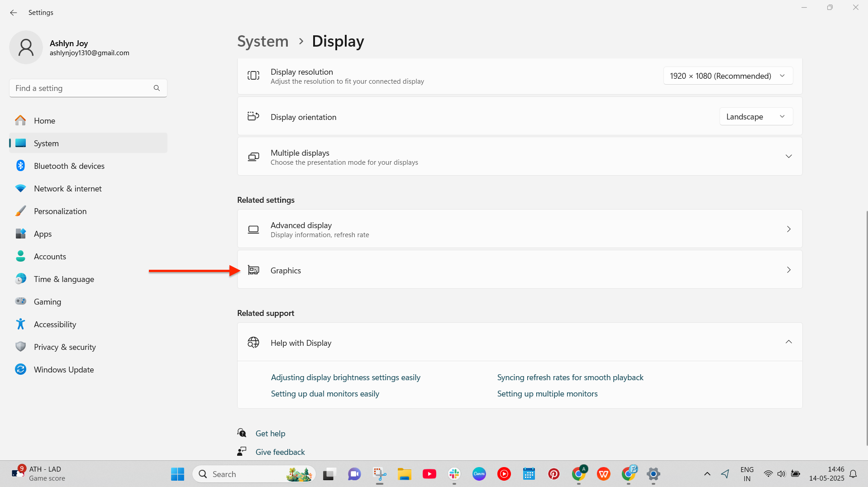Image resolution: width=868 pixels, height=487 pixels.
Task: Open Advanced display settings
Action: 519,229
